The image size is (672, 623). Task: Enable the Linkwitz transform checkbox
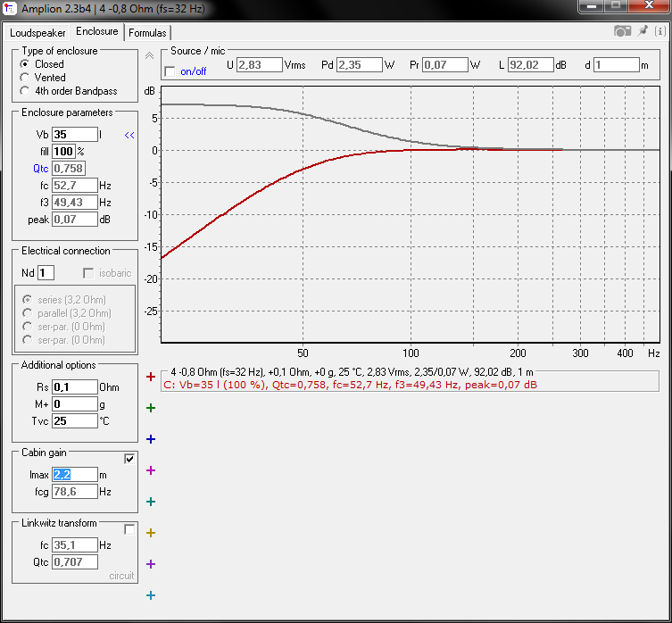[x=129, y=529]
